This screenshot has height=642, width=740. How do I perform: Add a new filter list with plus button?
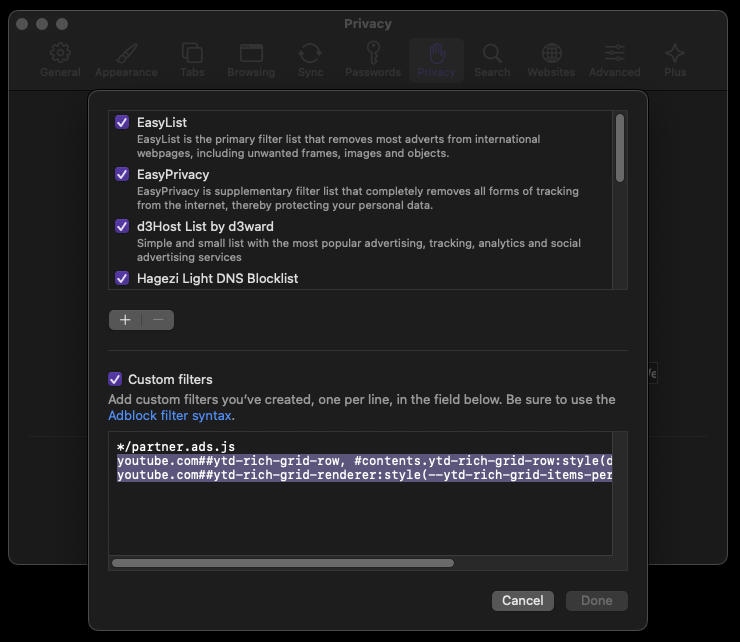125,320
